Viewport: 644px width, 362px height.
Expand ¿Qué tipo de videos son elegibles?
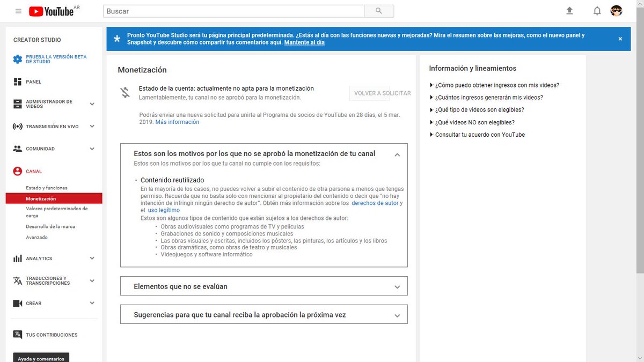click(x=477, y=110)
